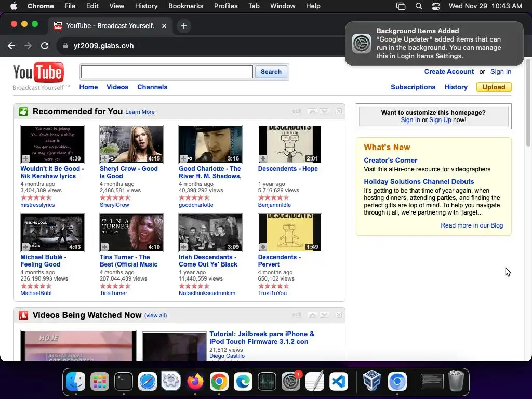Screen dimensions: 532x399
Task: Open the Profiles menu
Action: coord(225,6)
